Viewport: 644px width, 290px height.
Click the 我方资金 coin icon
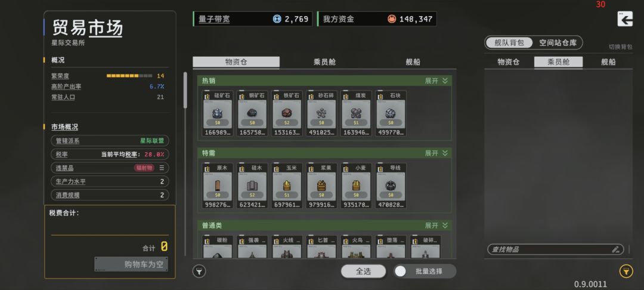click(x=391, y=19)
